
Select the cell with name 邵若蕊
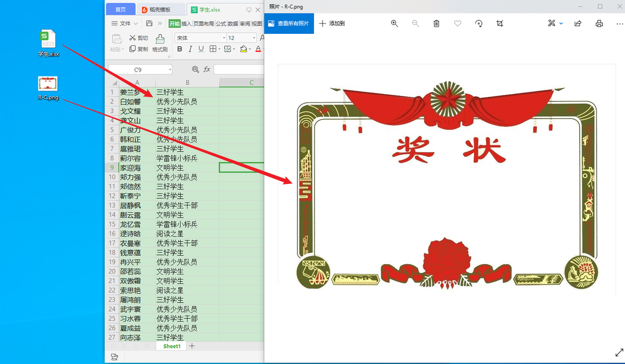point(137,271)
